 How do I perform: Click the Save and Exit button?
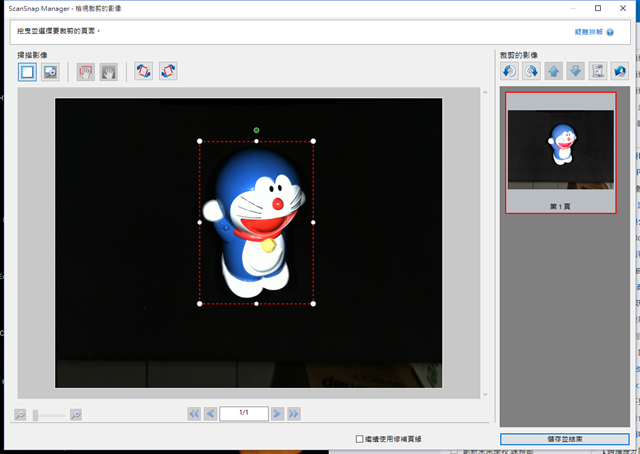(564, 439)
